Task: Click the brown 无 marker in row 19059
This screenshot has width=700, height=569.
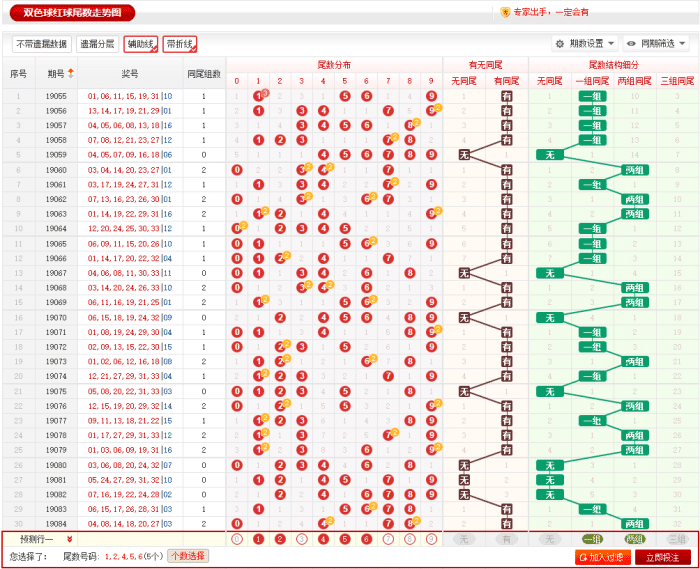Action: [x=464, y=155]
